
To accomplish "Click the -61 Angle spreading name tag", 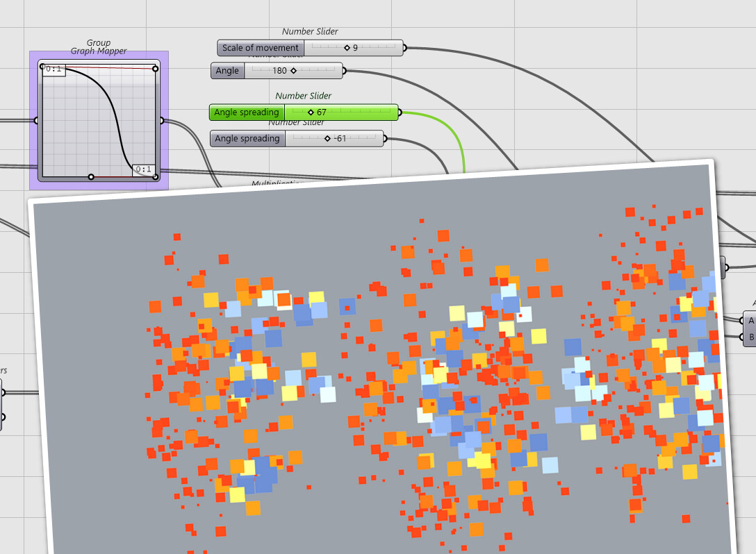I will coord(247,138).
